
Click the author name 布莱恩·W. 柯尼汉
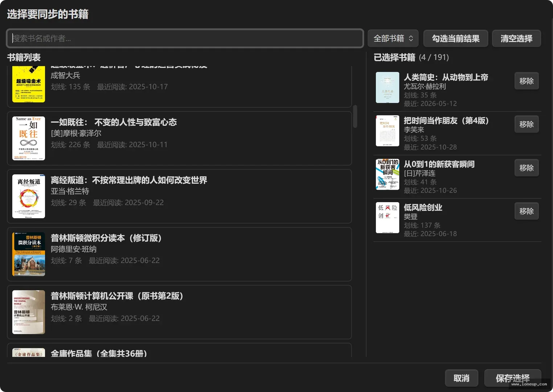point(79,307)
